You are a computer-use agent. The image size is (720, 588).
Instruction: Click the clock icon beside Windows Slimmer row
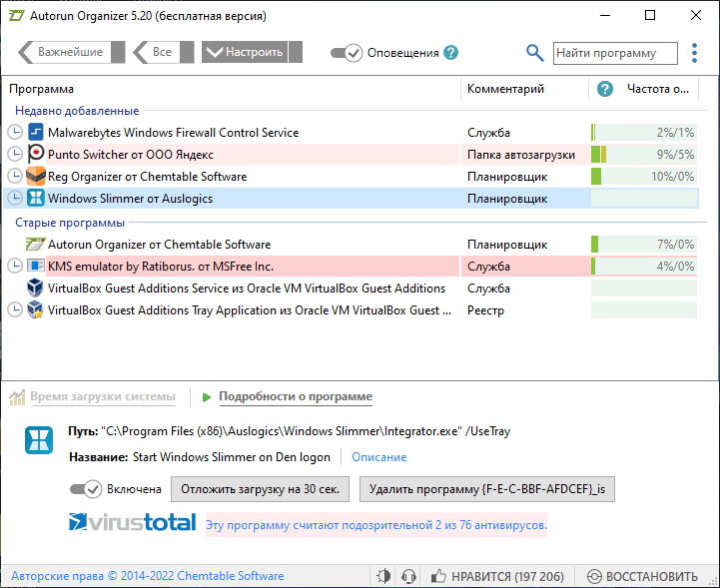[x=15, y=199]
